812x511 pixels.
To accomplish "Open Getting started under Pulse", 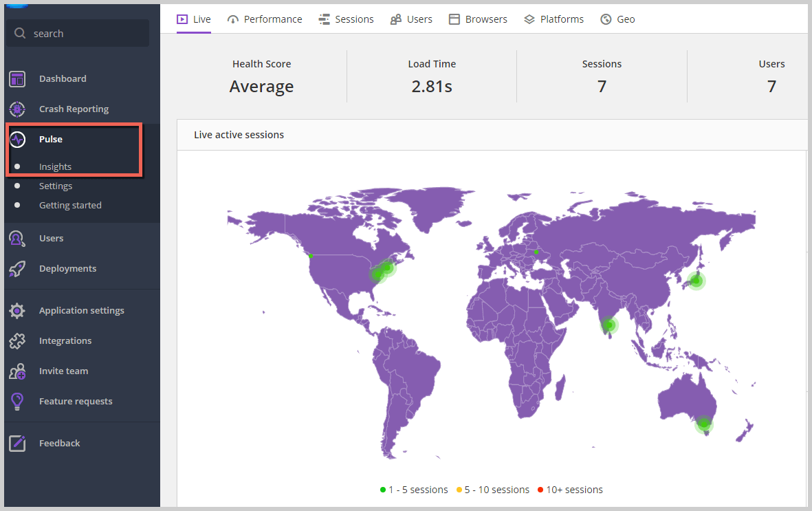I will pyautogui.click(x=70, y=206).
